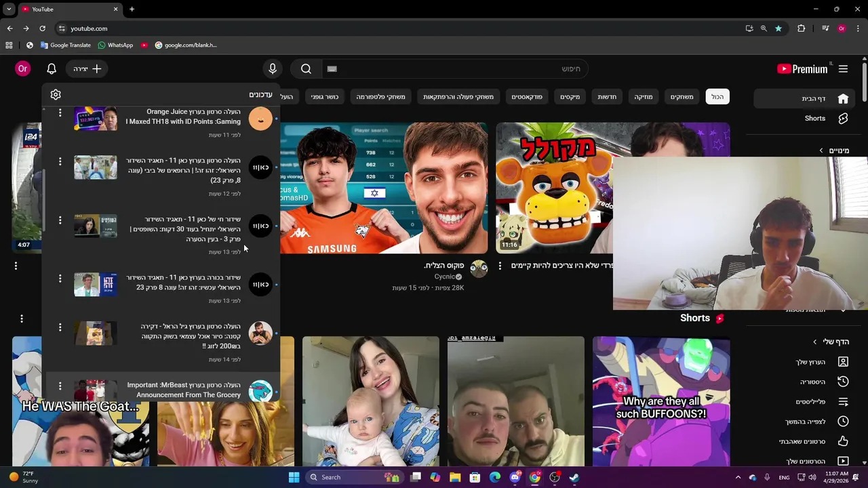Open the Windows Start menu
The image size is (868, 488).
(294, 477)
